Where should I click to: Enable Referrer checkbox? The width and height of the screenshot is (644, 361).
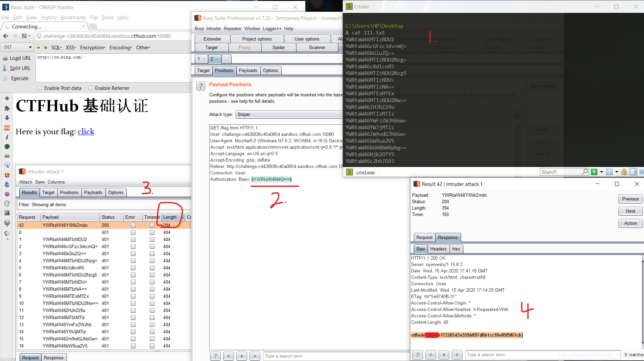90,88
